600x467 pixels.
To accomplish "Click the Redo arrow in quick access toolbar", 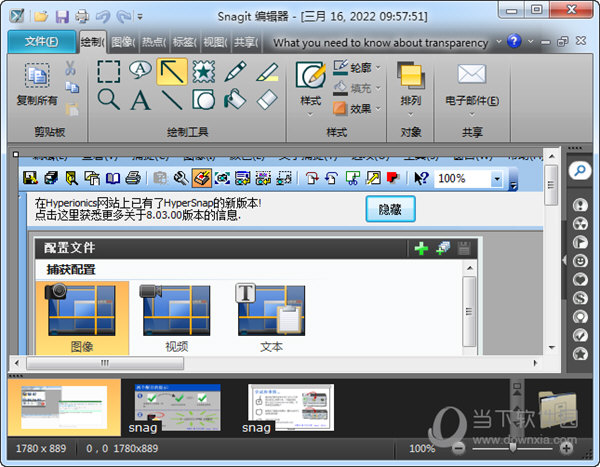I will (124, 16).
